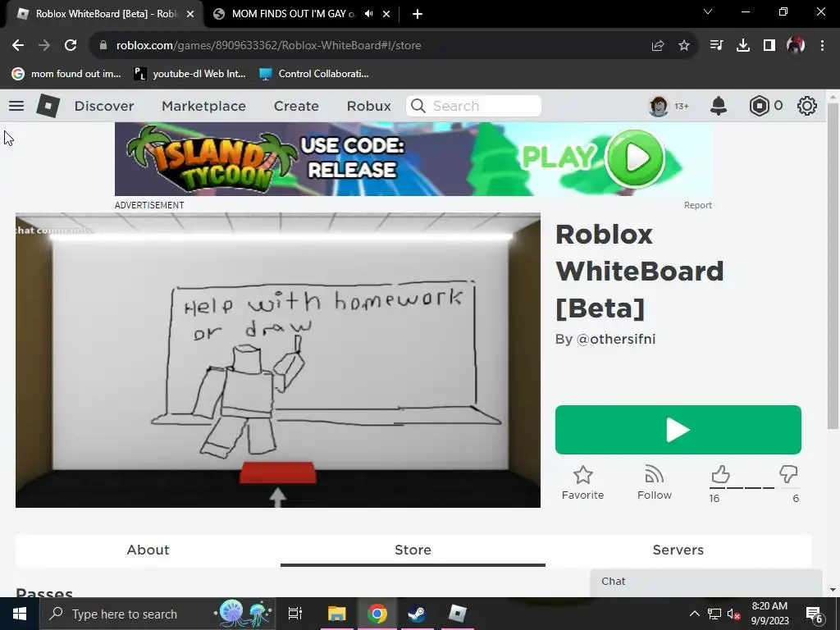
Task: Open Steam from the taskbar
Action: click(x=417, y=614)
